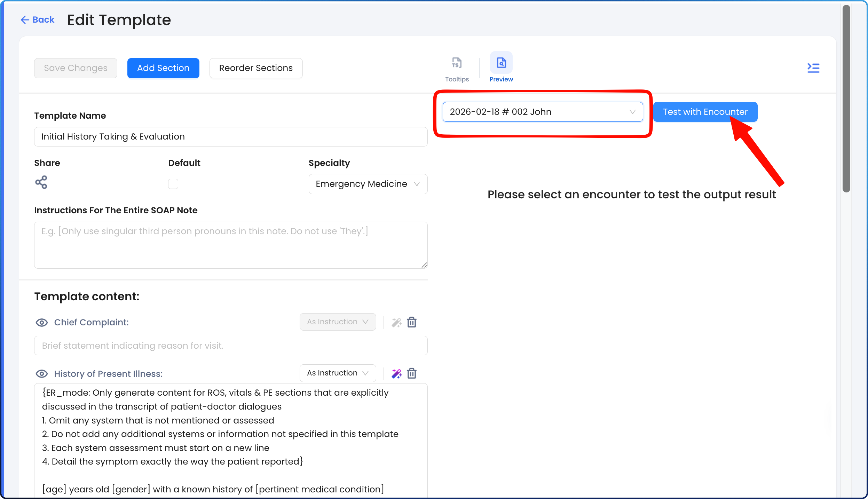The height and width of the screenshot is (499, 868).
Task: Open the Specialty dropdown showing Emergency Medicine
Action: pyautogui.click(x=368, y=184)
